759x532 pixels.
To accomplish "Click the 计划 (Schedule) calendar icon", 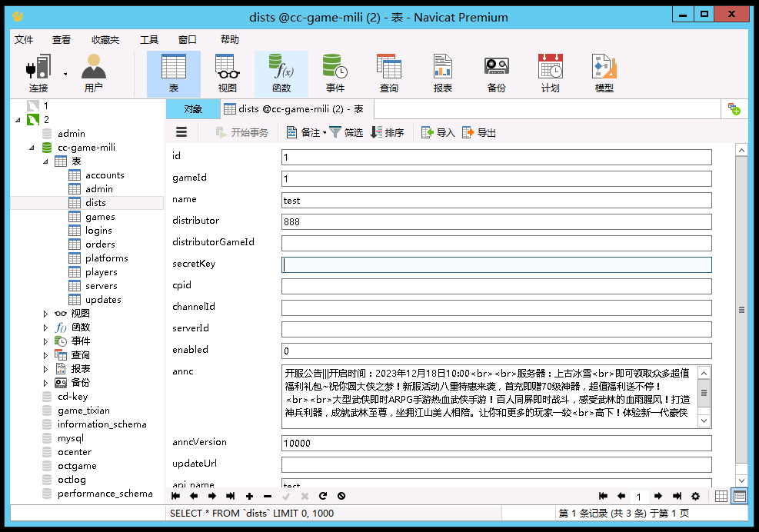I will [x=550, y=74].
